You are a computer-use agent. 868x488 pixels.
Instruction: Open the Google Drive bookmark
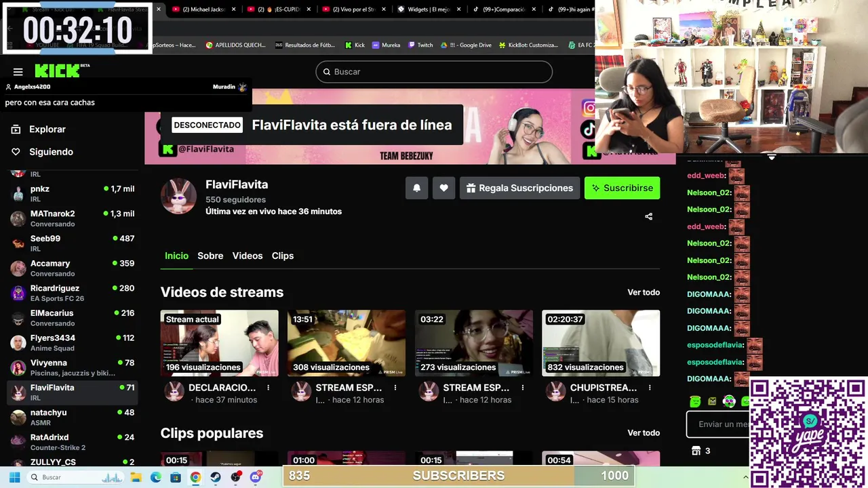[x=466, y=45]
